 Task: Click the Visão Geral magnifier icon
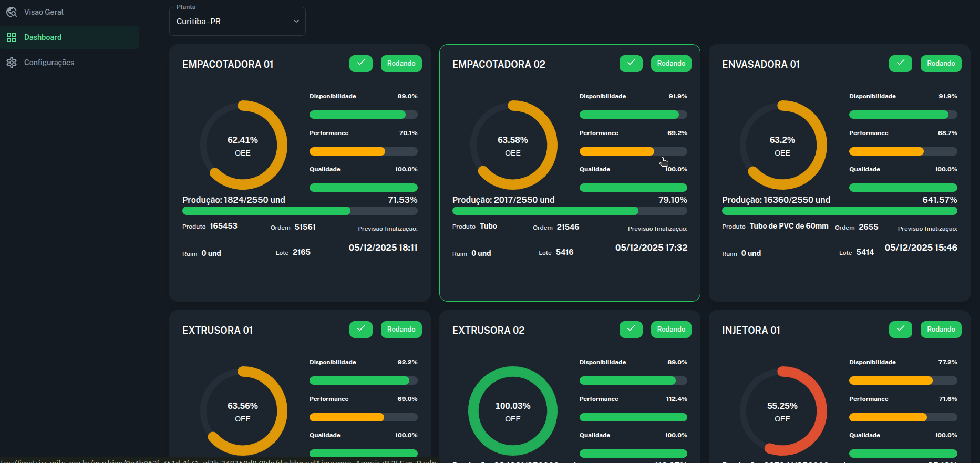[12, 12]
